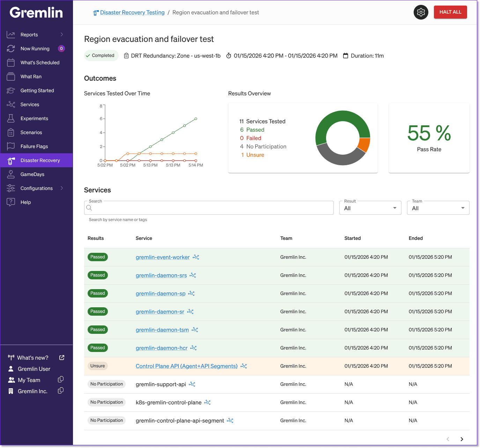480x448 pixels.
Task: Open the gremlin-event-worker service link
Action: click(163, 257)
